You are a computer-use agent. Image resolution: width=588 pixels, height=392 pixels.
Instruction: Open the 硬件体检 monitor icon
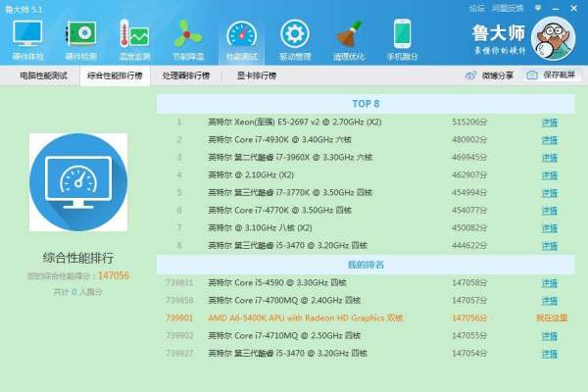click(x=27, y=33)
